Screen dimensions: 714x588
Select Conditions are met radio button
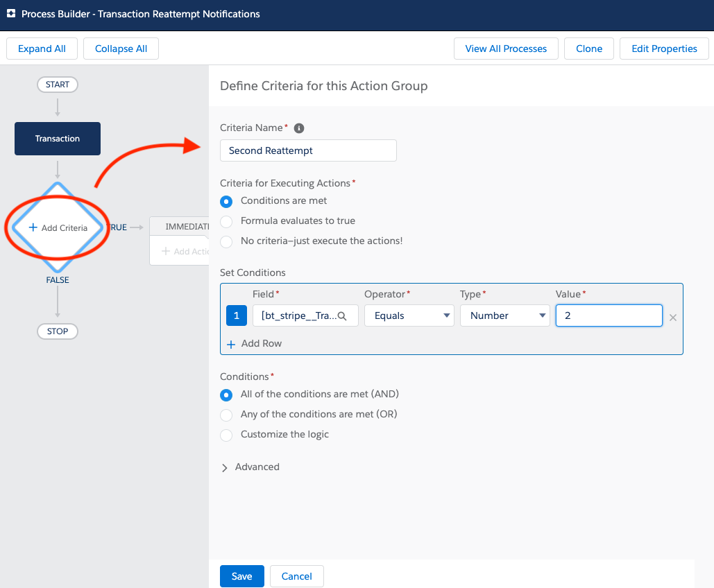pos(226,201)
